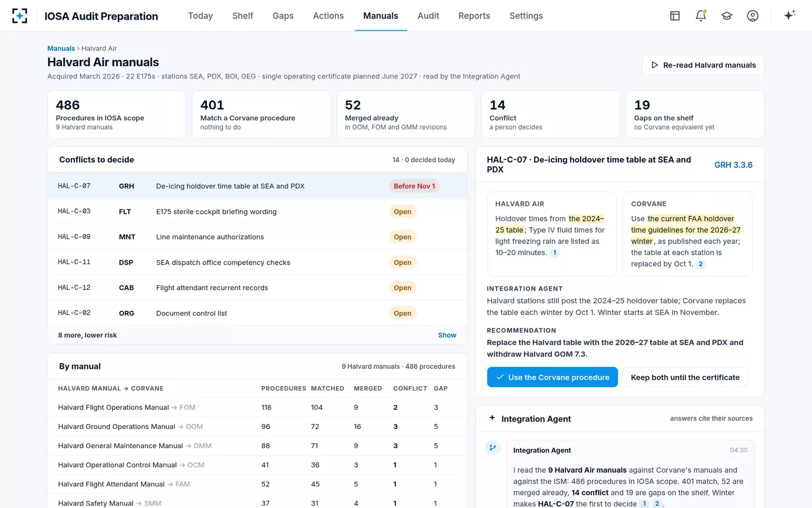Switch to the Today tab

pos(200,16)
